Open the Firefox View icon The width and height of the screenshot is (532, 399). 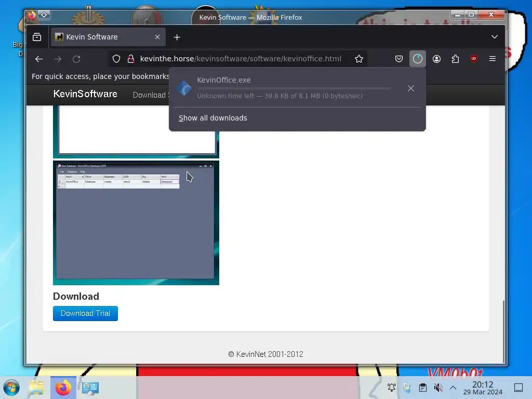(37, 37)
